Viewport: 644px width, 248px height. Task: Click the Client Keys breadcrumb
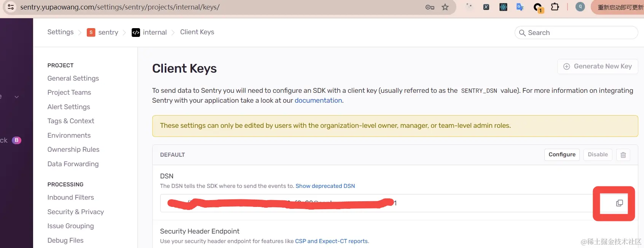[x=197, y=32]
